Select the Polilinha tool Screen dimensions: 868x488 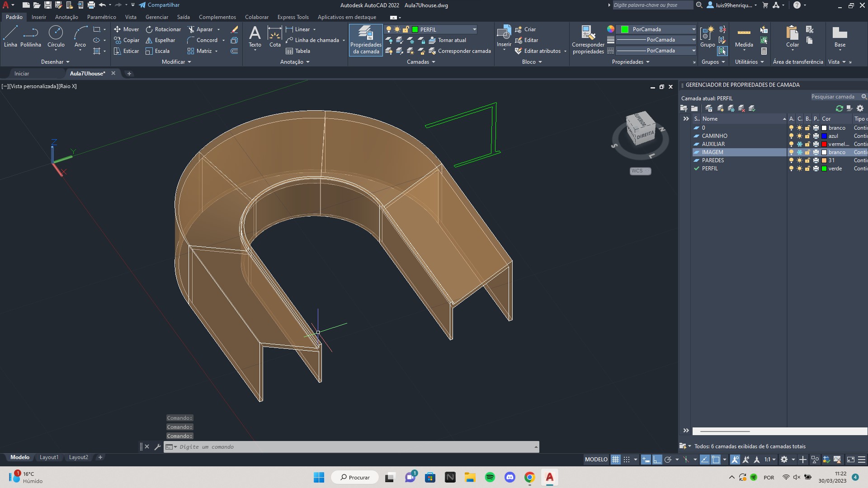point(31,37)
